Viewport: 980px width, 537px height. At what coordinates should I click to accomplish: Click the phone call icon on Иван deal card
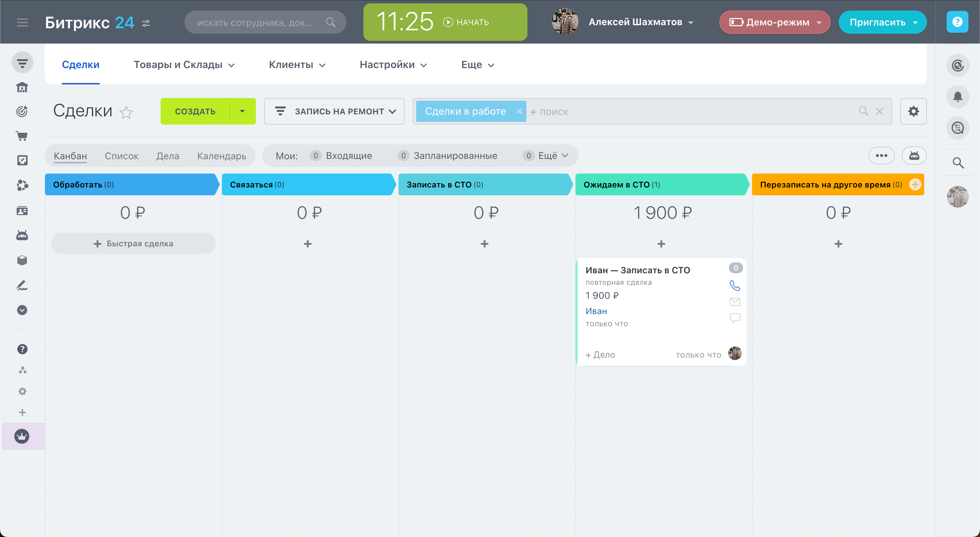(x=735, y=286)
